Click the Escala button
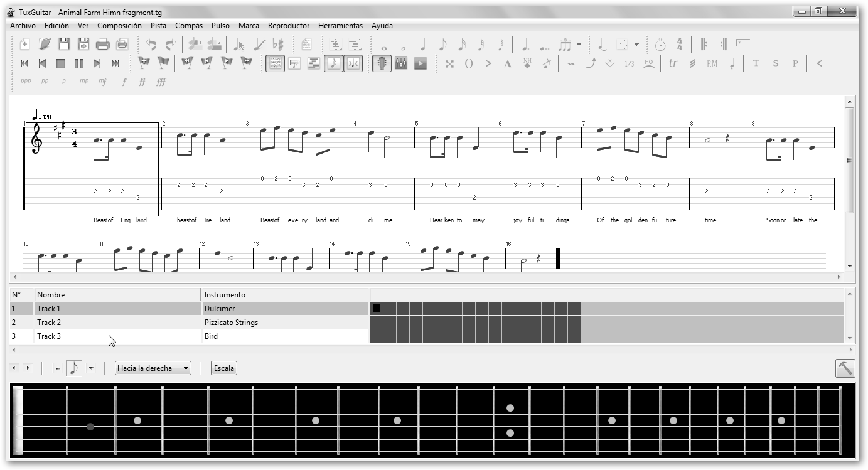Image resolution: width=868 pixels, height=470 pixels. point(224,368)
